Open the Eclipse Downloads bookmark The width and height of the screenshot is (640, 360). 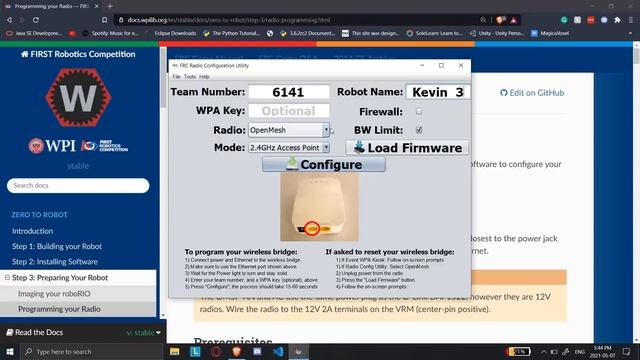(171, 33)
